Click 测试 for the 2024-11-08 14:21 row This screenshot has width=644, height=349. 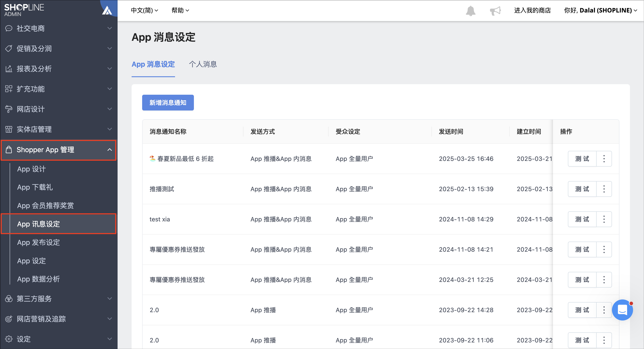coord(582,249)
